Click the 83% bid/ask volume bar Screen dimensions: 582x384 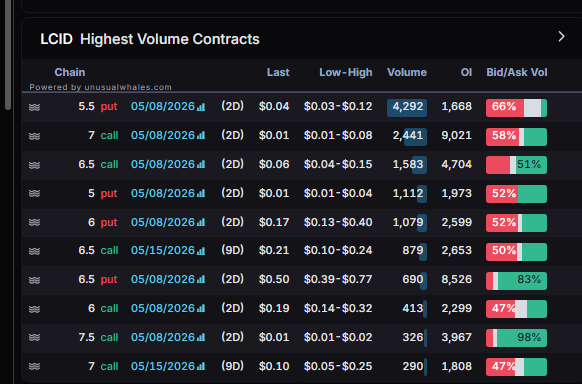(x=516, y=281)
